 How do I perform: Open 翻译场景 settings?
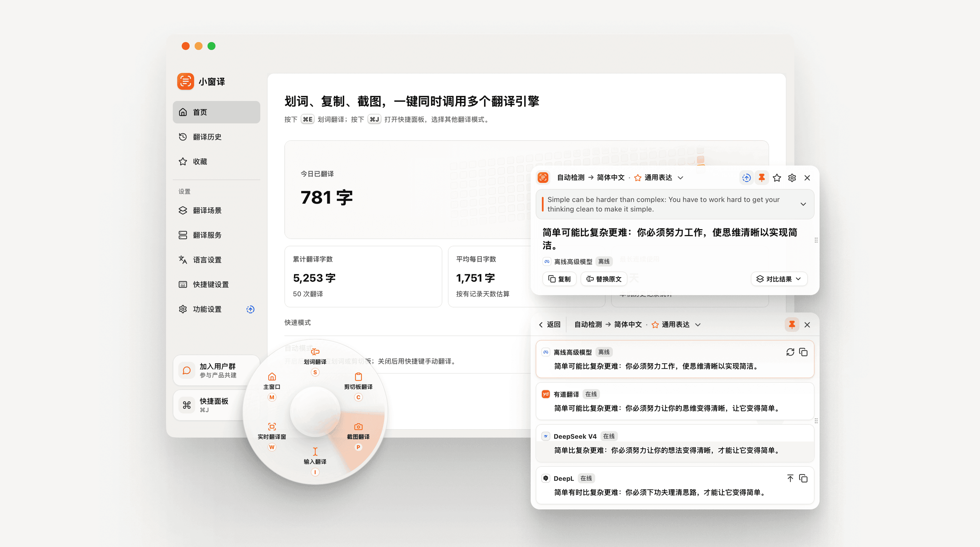(216, 210)
